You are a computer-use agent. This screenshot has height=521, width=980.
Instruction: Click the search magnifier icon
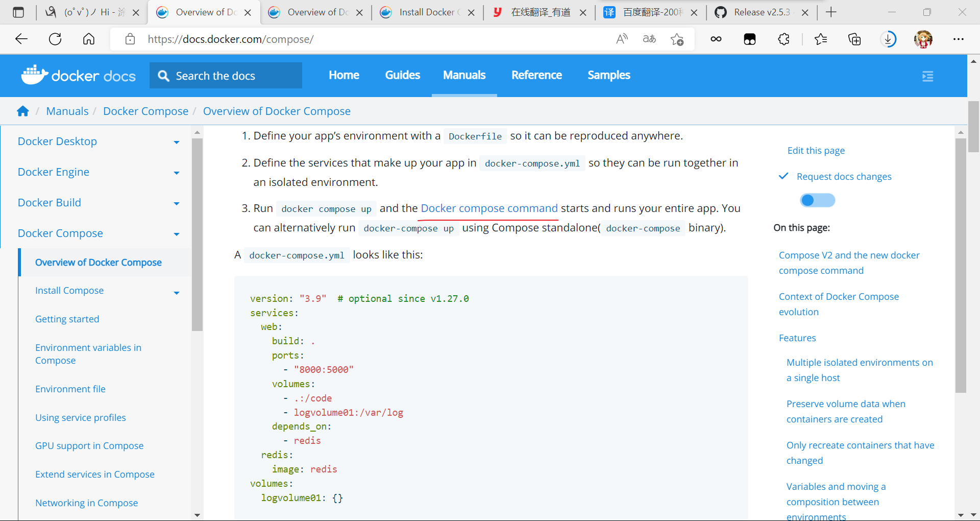(x=163, y=76)
